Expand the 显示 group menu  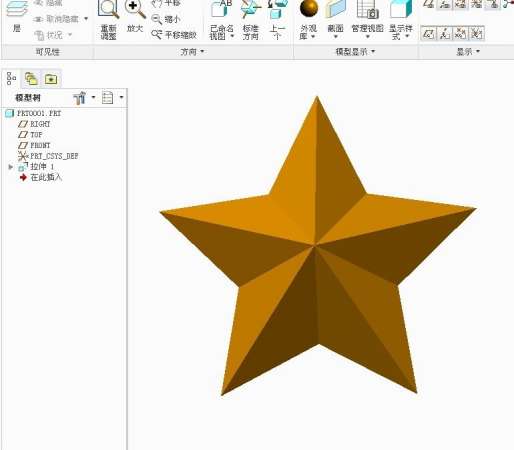pos(468,52)
